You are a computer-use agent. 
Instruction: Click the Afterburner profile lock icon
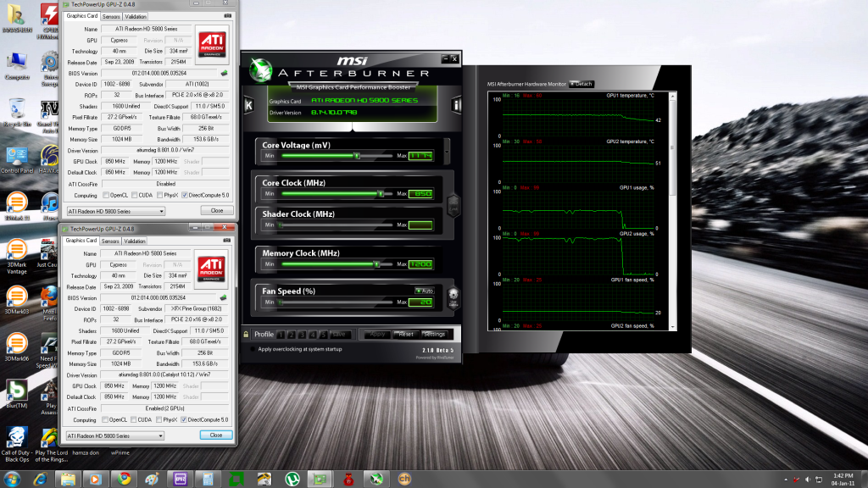click(x=246, y=334)
